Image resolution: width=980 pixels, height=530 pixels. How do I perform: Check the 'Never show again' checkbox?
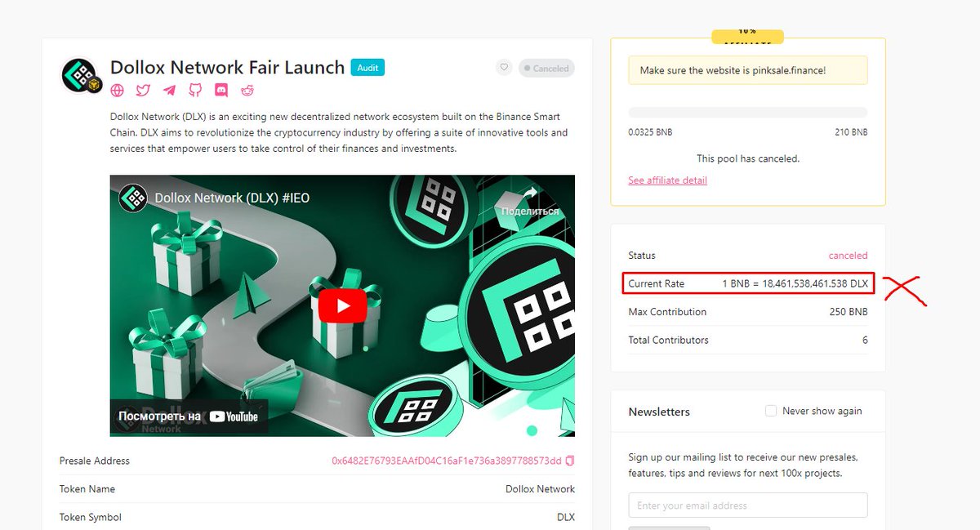(771, 411)
